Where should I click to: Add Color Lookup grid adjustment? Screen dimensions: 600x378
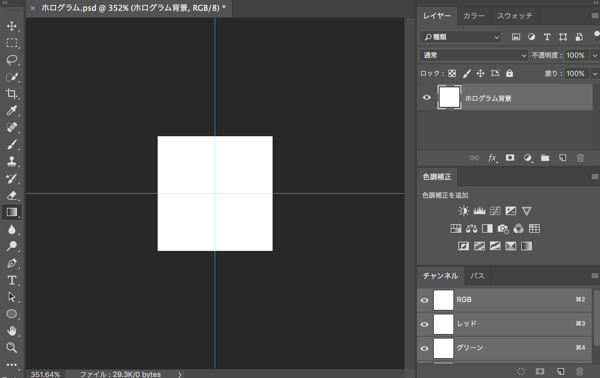534,228
